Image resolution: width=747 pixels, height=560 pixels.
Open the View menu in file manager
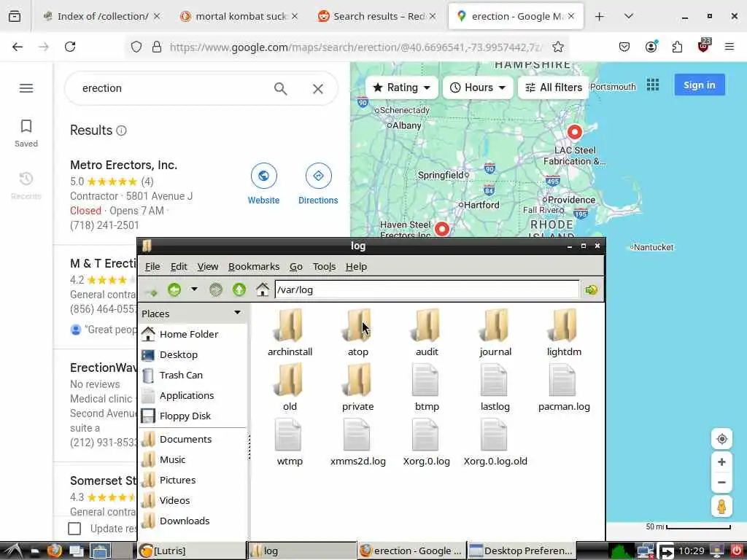tap(208, 267)
